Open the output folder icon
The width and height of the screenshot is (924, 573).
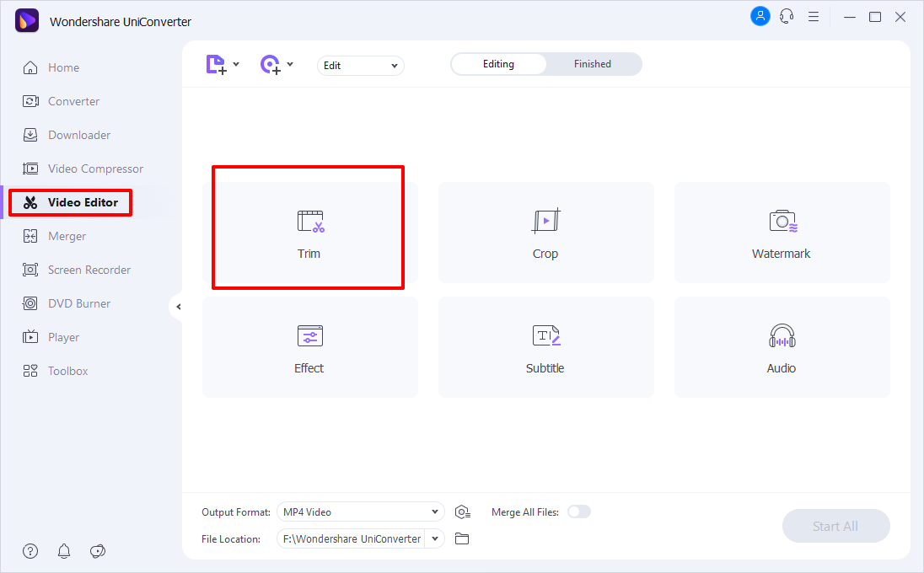click(x=462, y=538)
